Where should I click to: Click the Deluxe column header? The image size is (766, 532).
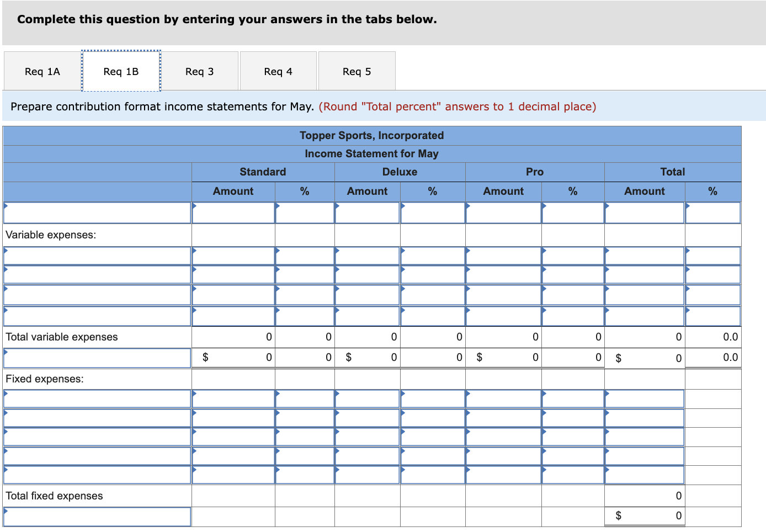click(x=400, y=172)
